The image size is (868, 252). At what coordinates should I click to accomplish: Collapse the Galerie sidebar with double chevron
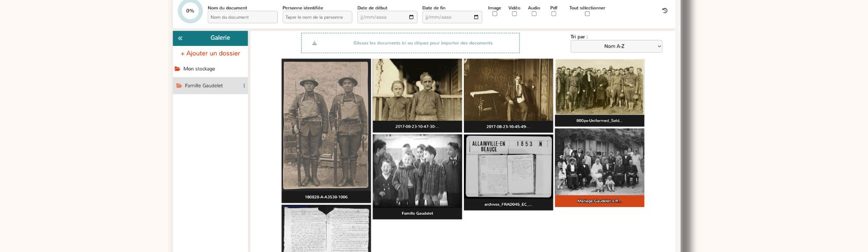click(x=180, y=38)
